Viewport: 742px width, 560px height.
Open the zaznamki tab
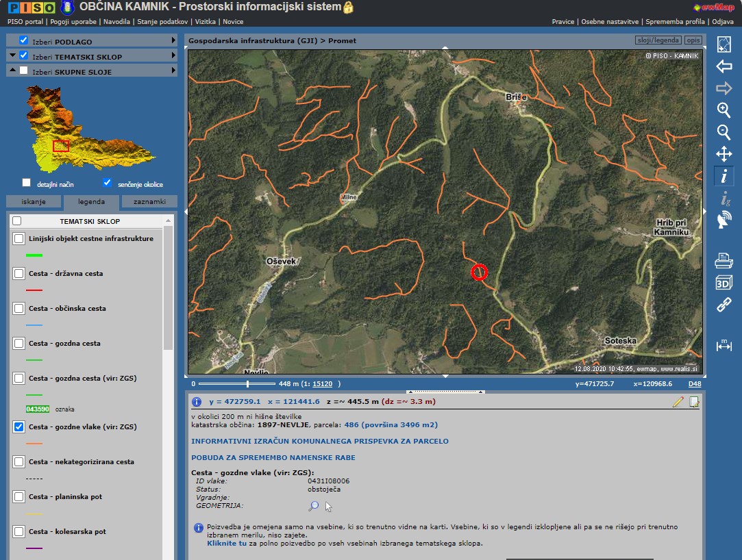pos(149,202)
